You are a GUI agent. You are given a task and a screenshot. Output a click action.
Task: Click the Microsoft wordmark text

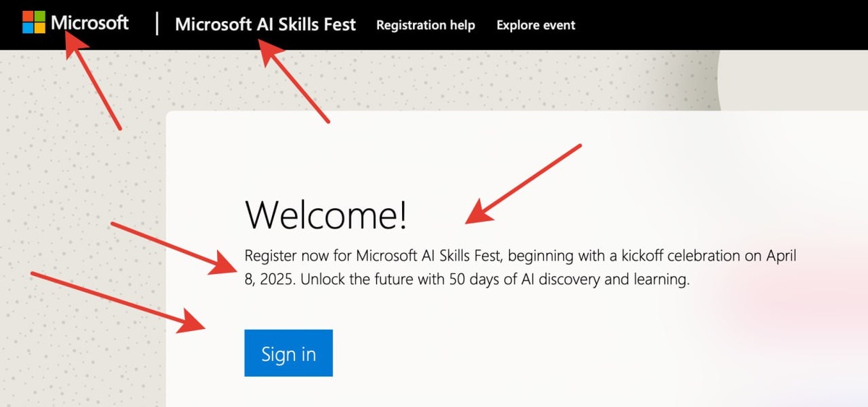(x=90, y=23)
